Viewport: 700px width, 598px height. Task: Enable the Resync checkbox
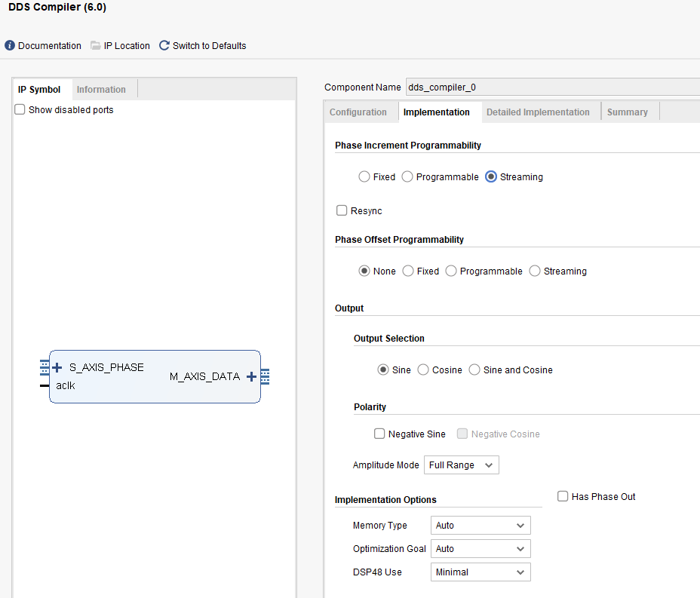[342, 211]
